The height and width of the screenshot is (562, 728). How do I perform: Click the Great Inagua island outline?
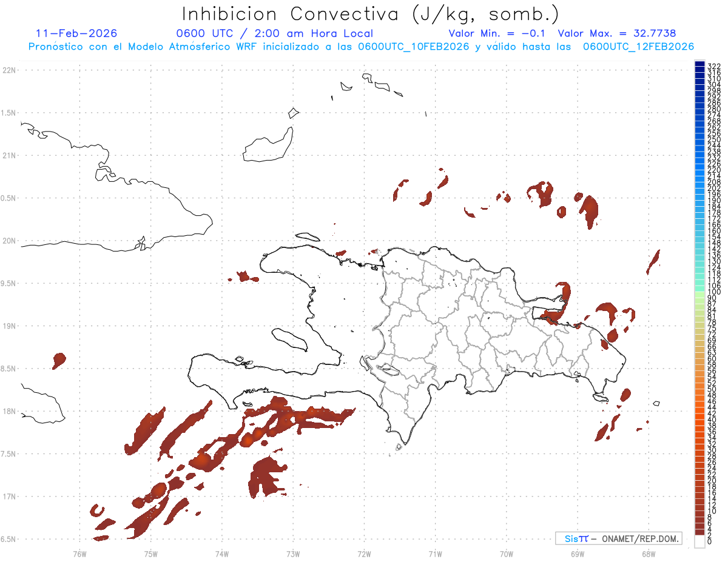point(269,144)
